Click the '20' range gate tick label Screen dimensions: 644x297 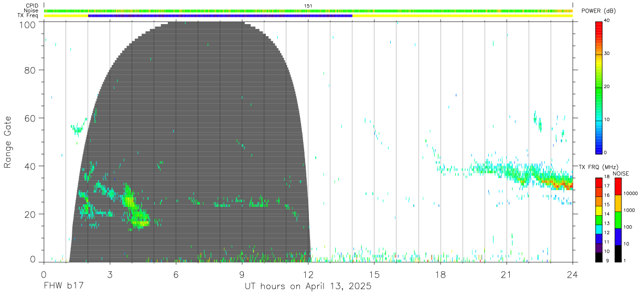(x=31, y=214)
